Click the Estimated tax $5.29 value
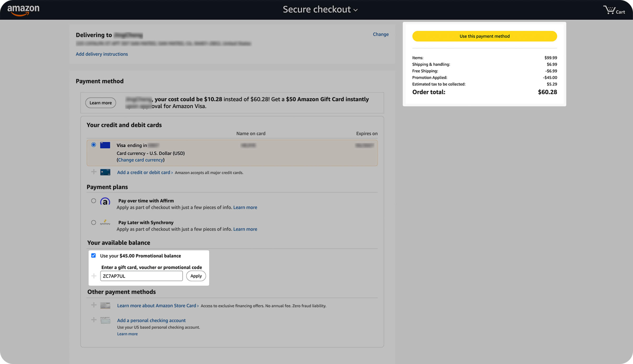This screenshot has width=633, height=364. [x=552, y=84]
